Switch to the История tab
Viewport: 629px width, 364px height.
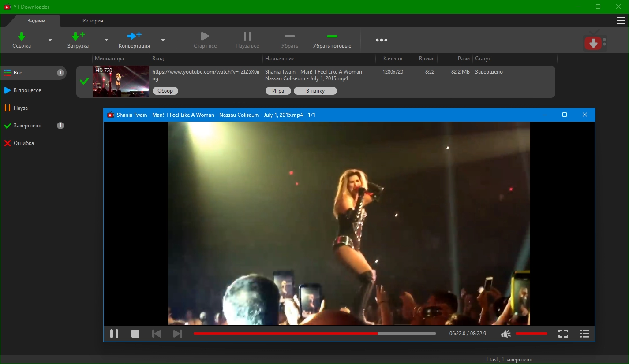93,21
